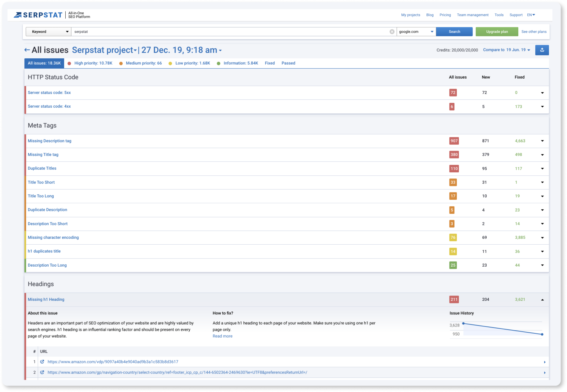Viewport: 567px width, 392px height.
Task: Expand the Description Too Long row
Action: click(542, 265)
